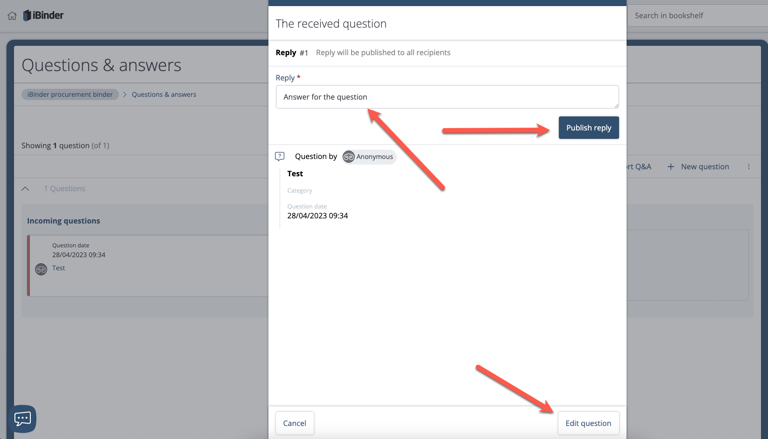
Task: Click the home icon in top bar
Action: click(12, 16)
